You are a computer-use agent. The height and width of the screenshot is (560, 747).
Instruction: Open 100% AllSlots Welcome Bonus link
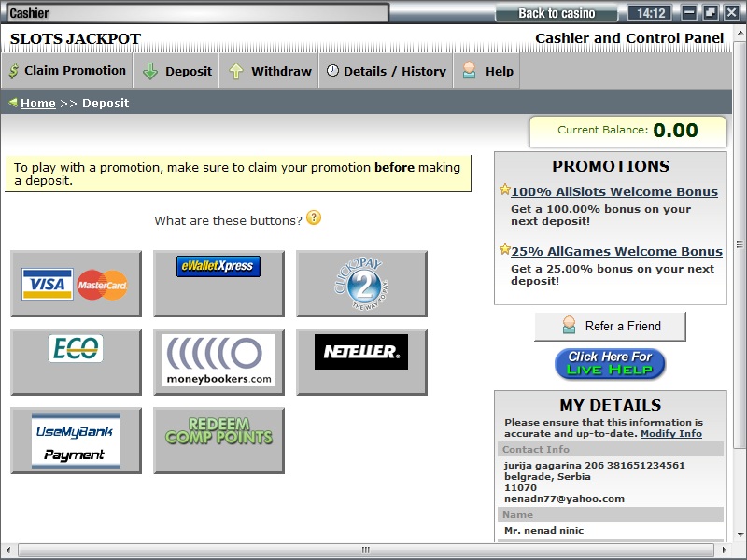click(614, 192)
